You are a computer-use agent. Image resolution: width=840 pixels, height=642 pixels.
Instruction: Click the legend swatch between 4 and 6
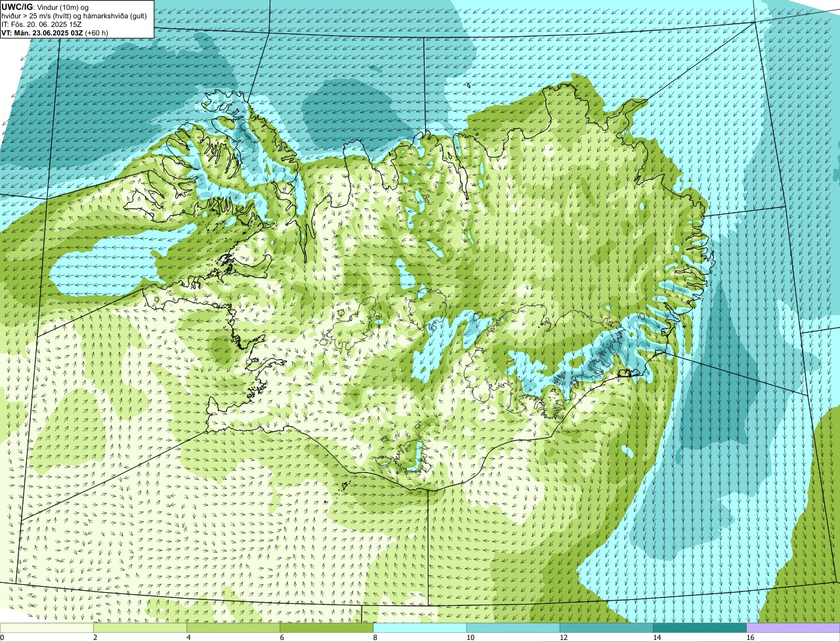click(234, 628)
